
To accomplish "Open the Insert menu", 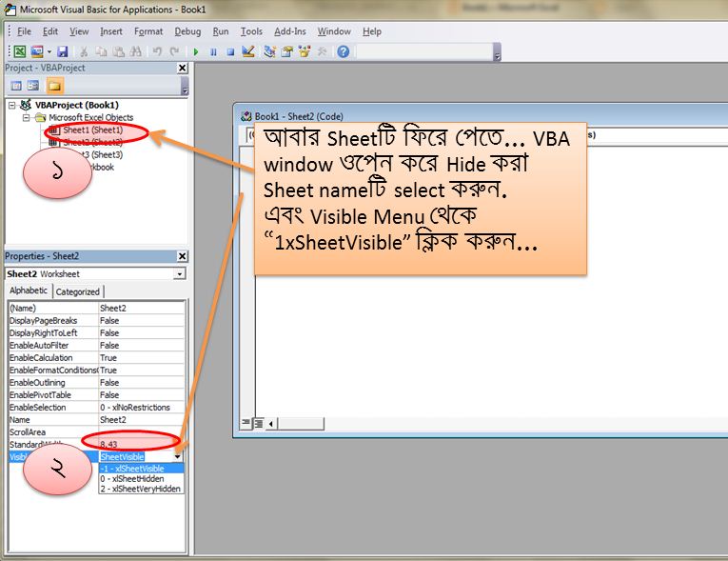I will 111,31.
